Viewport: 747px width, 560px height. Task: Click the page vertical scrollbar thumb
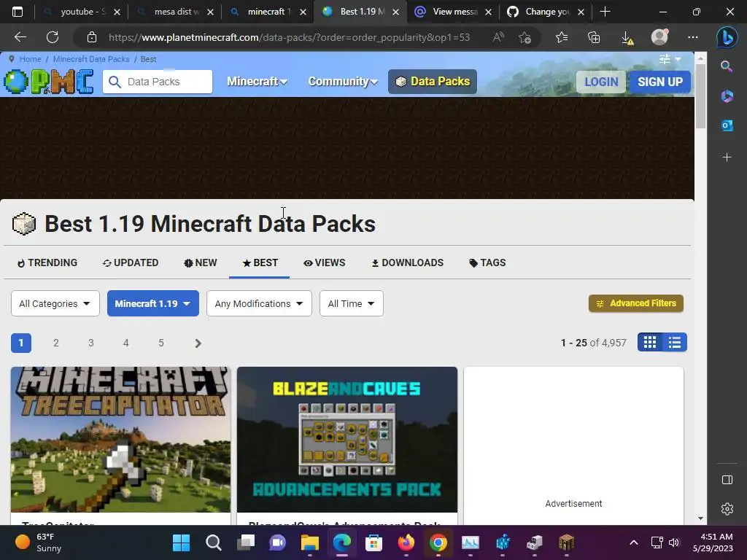(700, 96)
